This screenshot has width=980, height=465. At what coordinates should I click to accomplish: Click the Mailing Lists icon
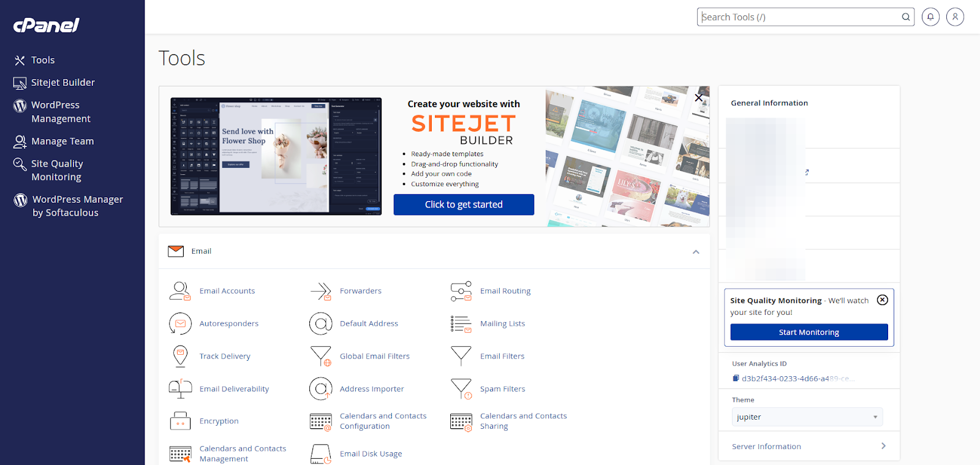(x=461, y=323)
